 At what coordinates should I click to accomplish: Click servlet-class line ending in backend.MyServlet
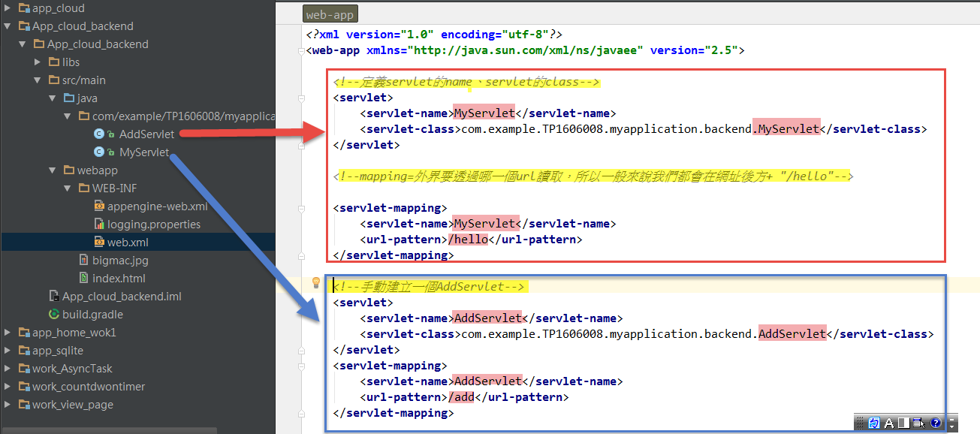[644, 129]
